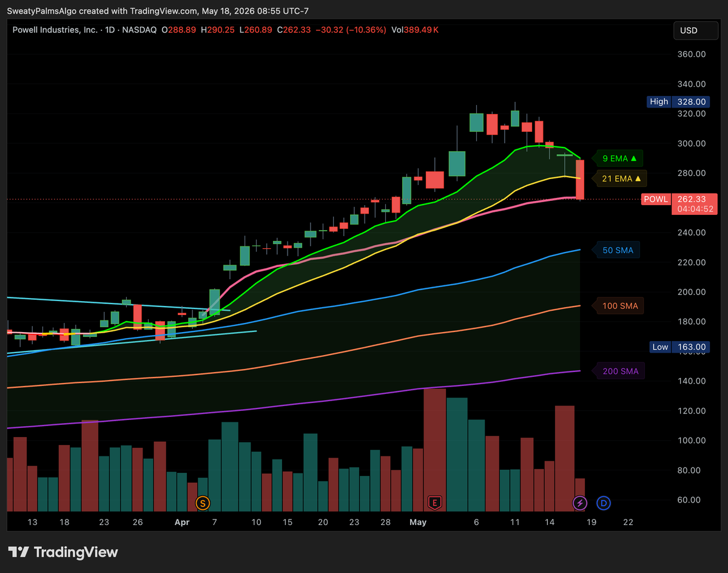
Task: Click the close value C262.33
Action: click(x=294, y=29)
